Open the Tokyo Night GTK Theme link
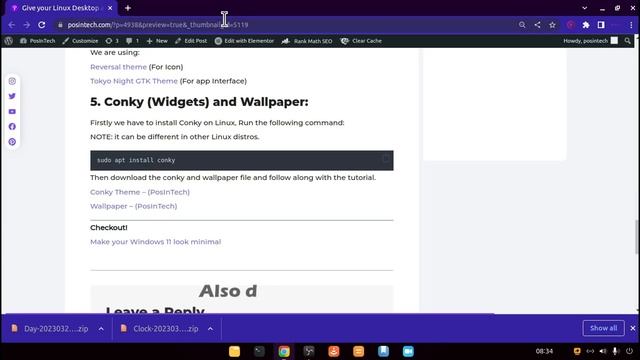Viewport: 640px width, 360px height. click(x=134, y=81)
